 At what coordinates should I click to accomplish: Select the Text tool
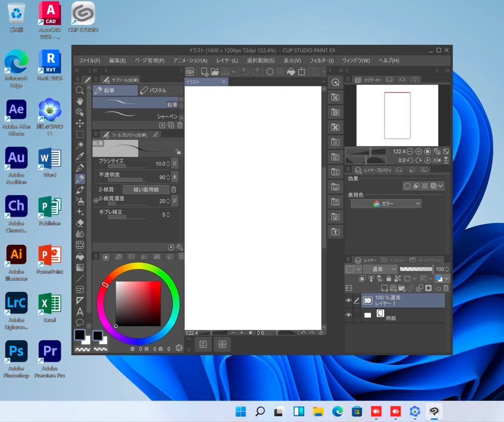coord(80,311)
